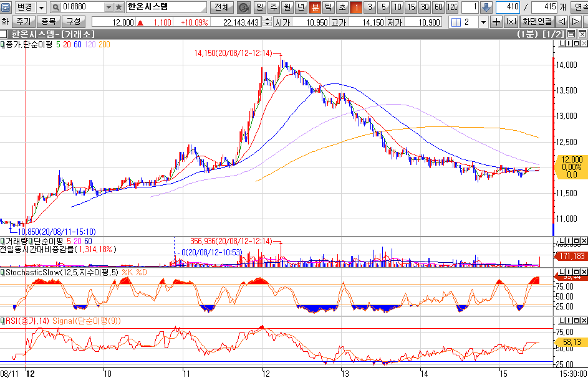Image resolution: width=588 pixels, height=378 pixels.
Task: Open the 구성 tab
Action: pos(74,22)
